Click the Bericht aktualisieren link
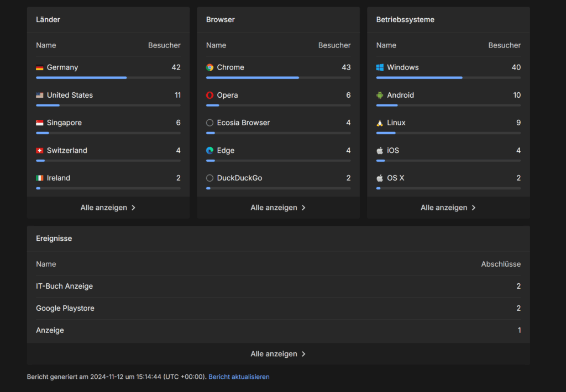 [x=239, y=377]
